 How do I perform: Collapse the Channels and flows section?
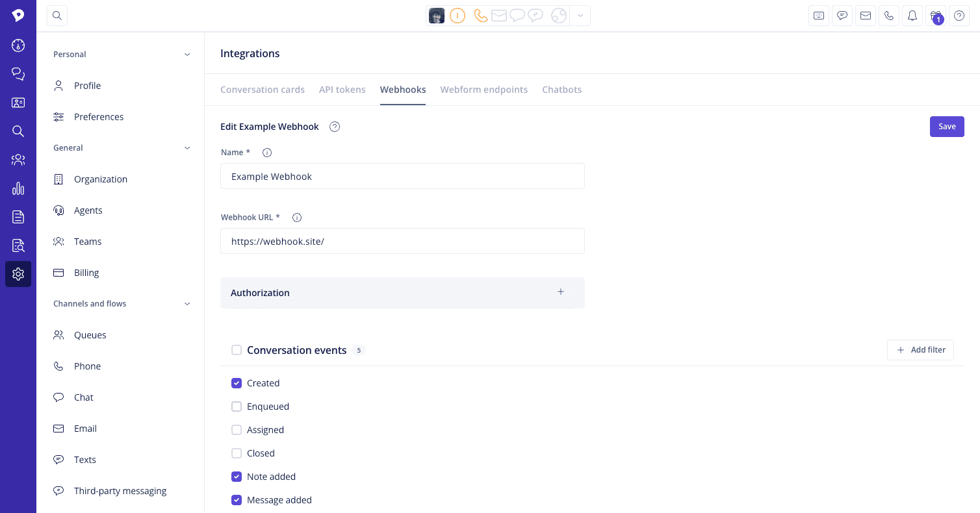point(187,303)
